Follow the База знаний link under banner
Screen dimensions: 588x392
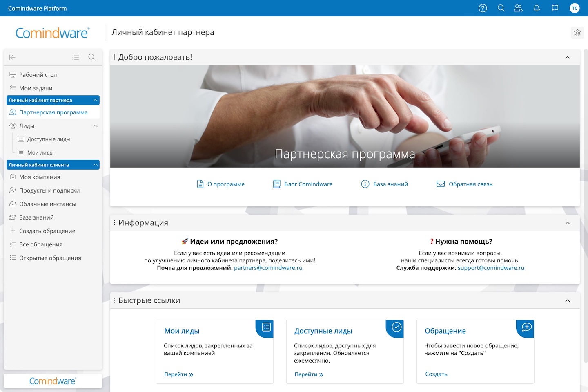pyautogui.click(x=390, y=184)
